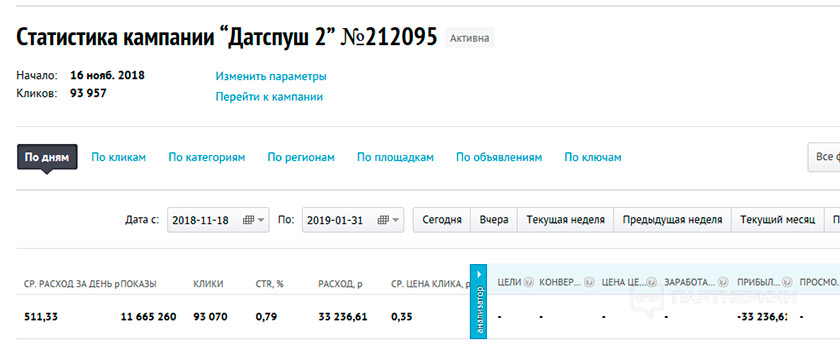The height and width of the screenshot is (363, 840).
Task: Select the 11 665 260 impressions value
Action: point(149,316)
